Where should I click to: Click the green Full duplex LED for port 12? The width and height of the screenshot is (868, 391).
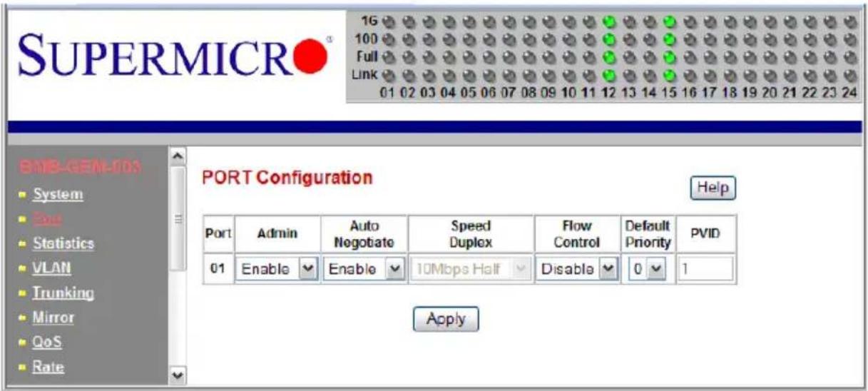(608, 56)
